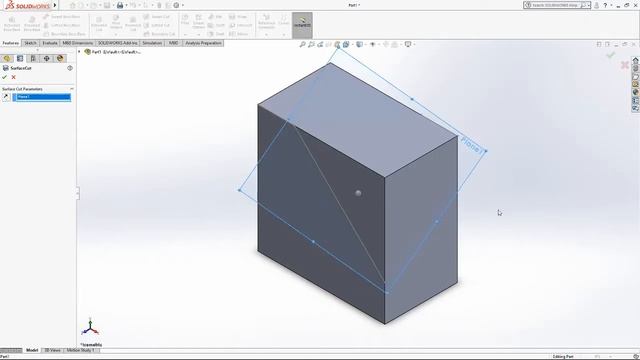Screen dimensions: 640x360
Task: Switch to the Motion Study 1 tab
Action: coord(81,350)
